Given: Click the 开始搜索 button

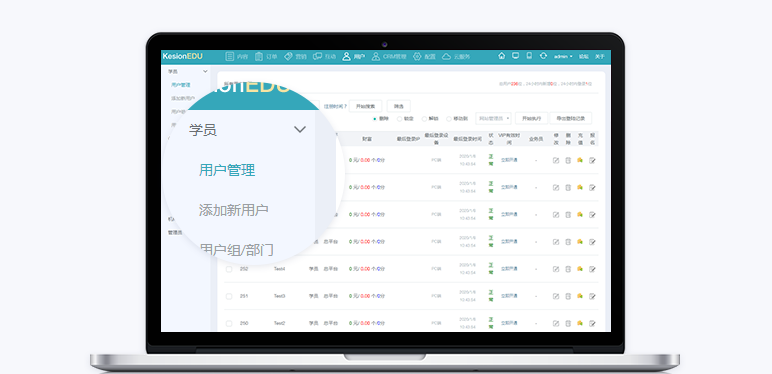Looking at the screenshot, I should [365, 106].
